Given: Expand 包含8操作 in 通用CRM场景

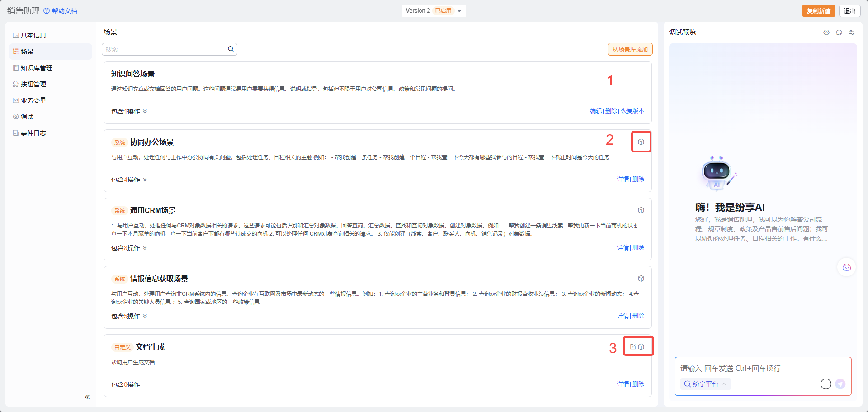Looking at the screenshot, I should pyautogui.click(x=129, y=248).
